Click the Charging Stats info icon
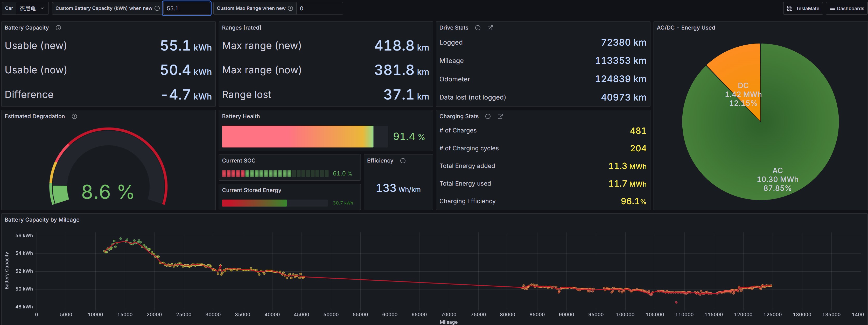Screen dimensions: 868x325 pos(488,116)
